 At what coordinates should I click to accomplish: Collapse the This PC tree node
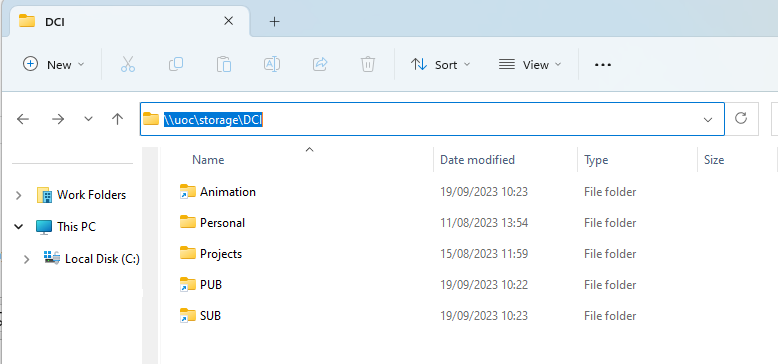[19, 227]
